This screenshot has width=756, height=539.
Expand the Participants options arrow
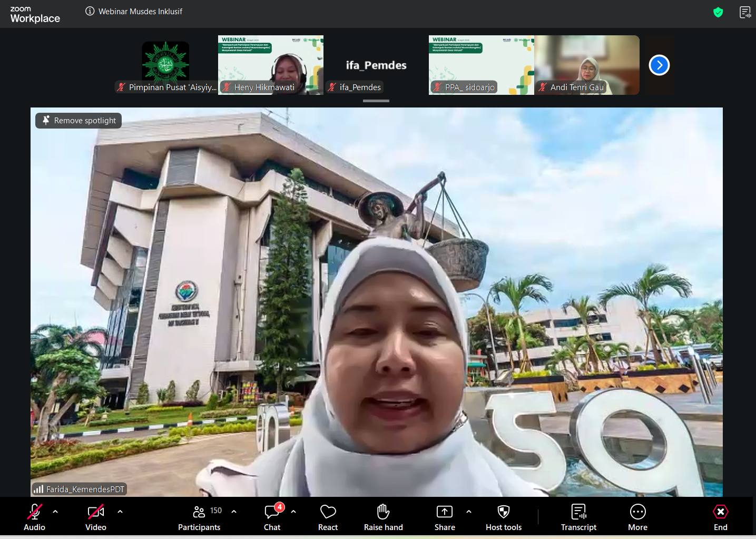234,511
